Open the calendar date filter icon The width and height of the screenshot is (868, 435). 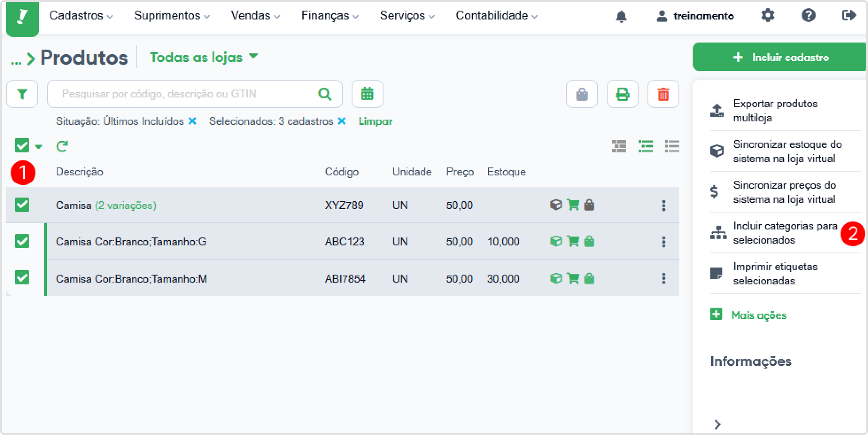pos(367,94)
